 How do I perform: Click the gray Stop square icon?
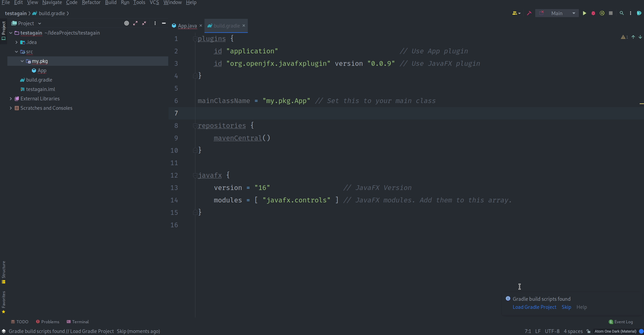pos(611,13)
